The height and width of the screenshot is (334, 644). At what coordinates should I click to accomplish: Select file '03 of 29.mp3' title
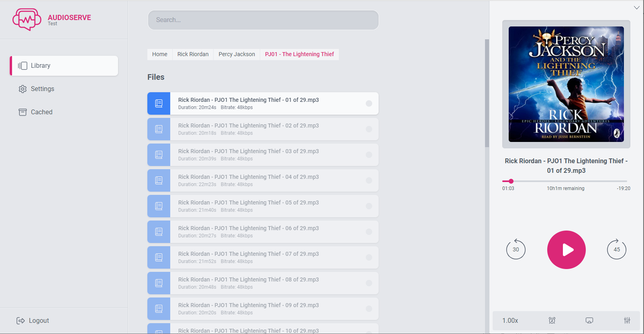249,151
